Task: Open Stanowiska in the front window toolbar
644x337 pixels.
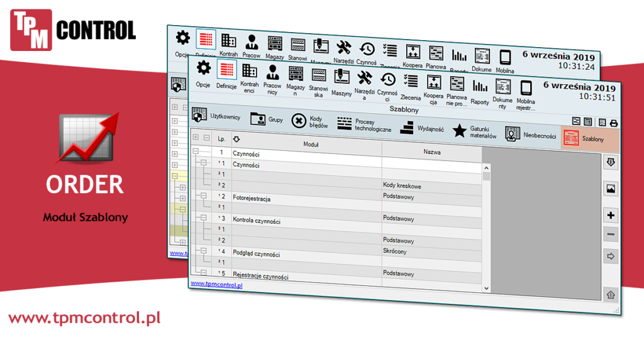Action: coord(318,82)
